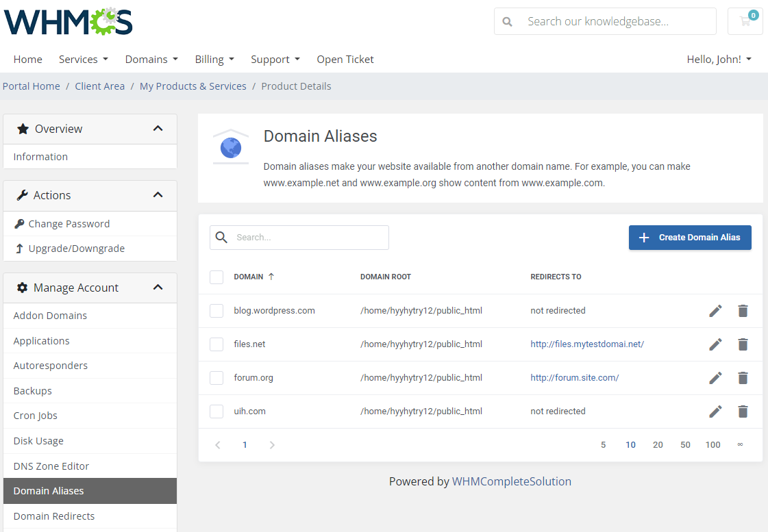Focus the knowledgebase search field
Image resolution: width=768 pixels, height=532 pixels.
click(605, 21)
